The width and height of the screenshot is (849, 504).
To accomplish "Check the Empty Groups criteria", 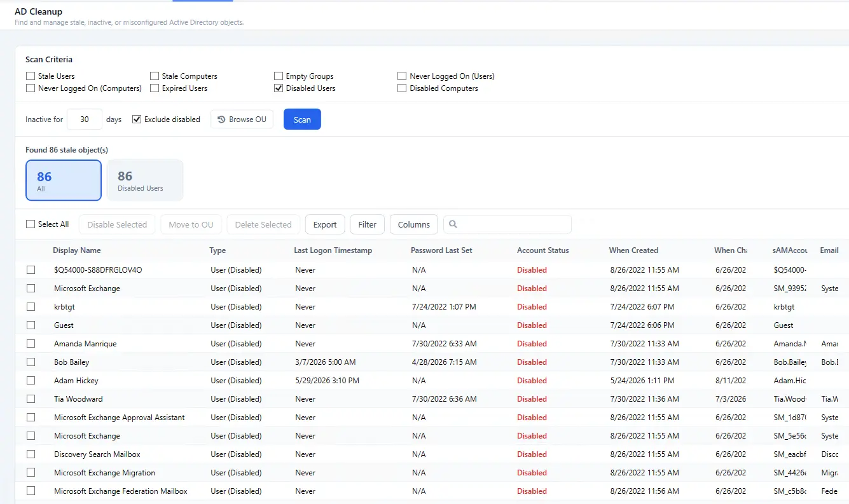I will [279, 76].
